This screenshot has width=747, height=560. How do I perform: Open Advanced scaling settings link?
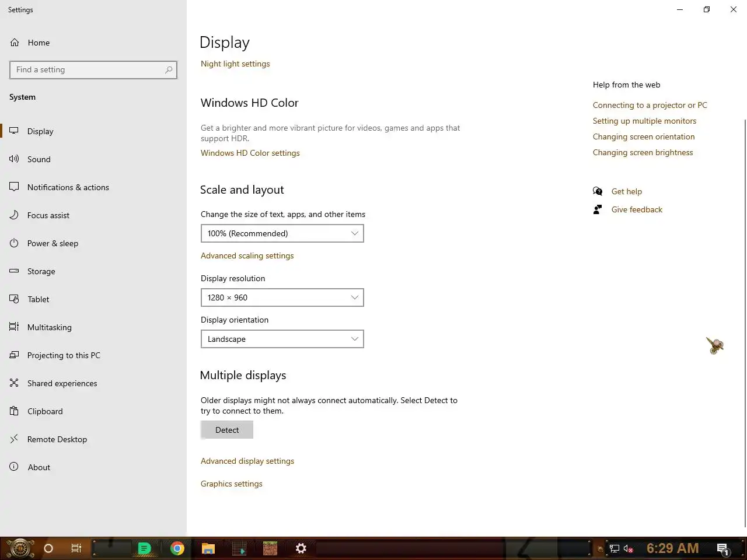247,256
